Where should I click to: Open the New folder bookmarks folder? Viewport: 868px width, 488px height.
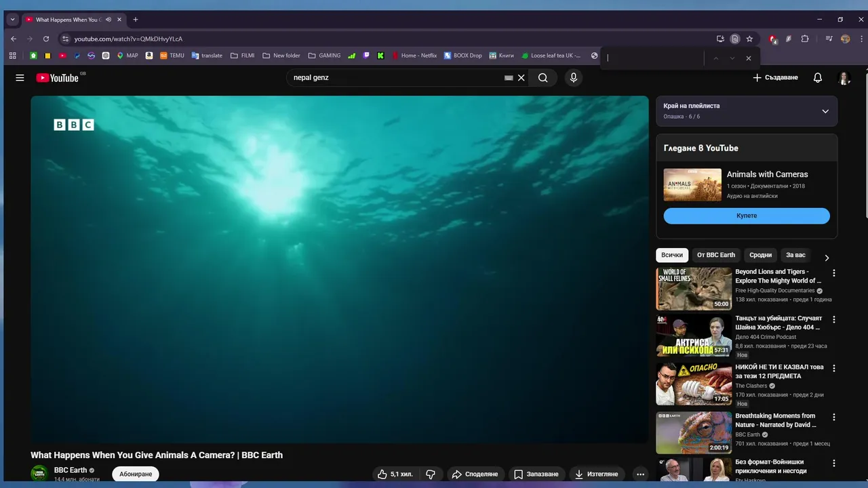tap(281, 56)
